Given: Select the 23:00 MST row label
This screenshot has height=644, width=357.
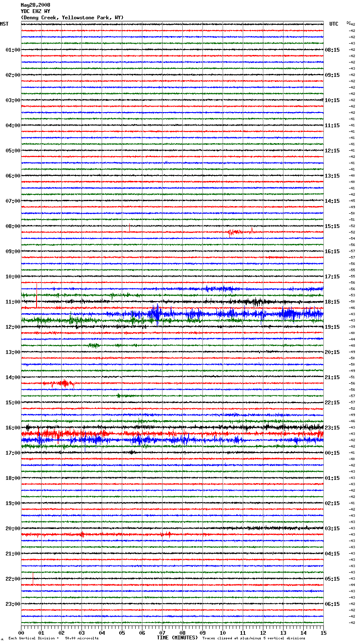Looking at the screenshot, I should [x=13, y=604].
